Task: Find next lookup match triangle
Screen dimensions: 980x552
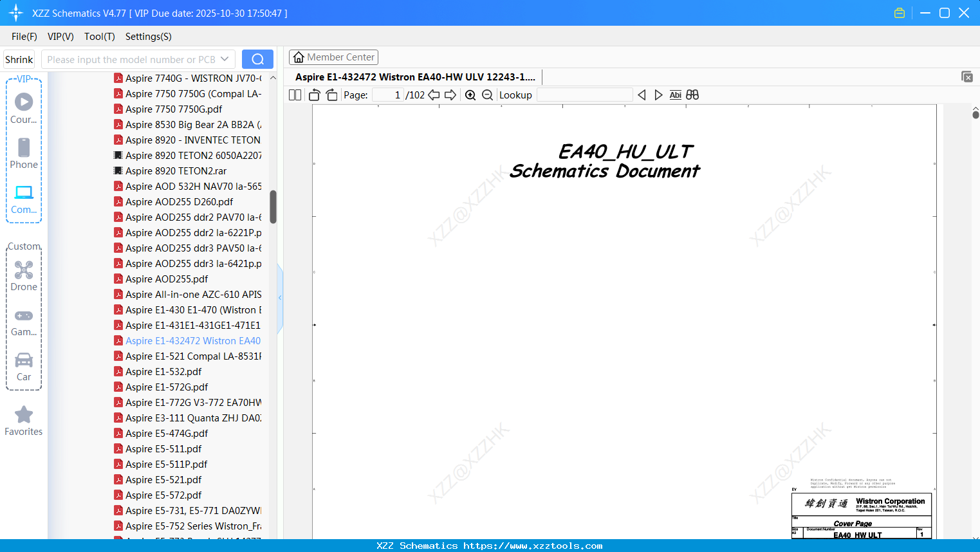Action: [658, 95]
